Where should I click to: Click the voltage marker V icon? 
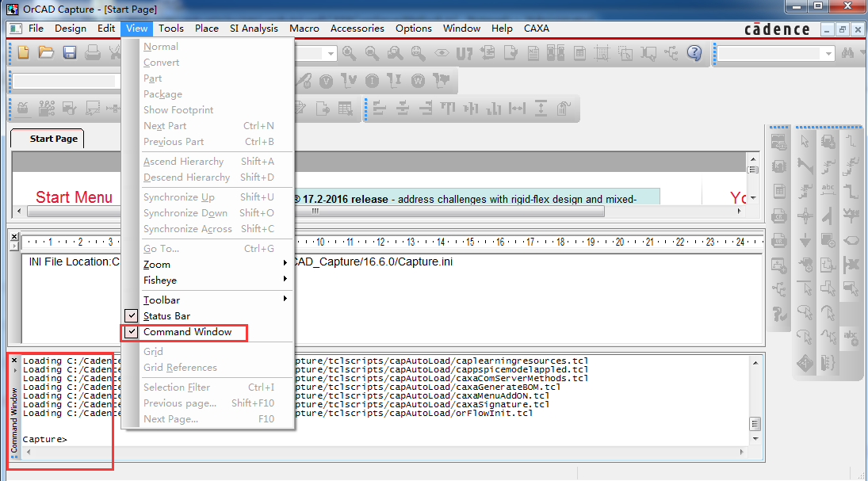(326, 82)
